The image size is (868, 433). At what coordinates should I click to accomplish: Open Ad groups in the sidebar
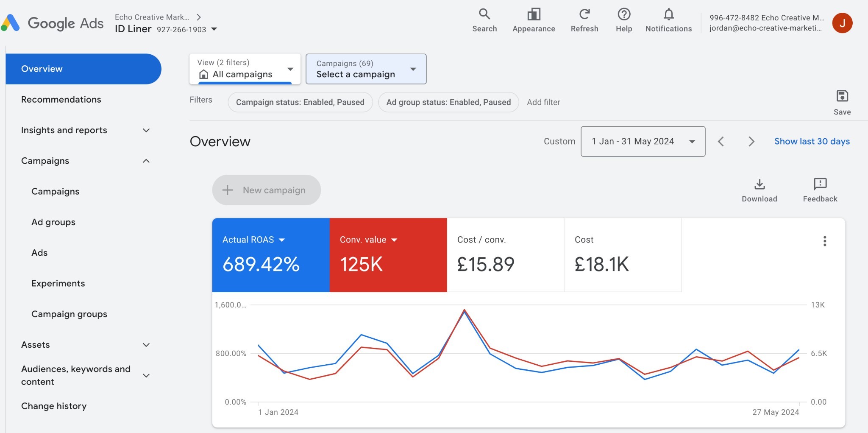click(x=53, y=222)
